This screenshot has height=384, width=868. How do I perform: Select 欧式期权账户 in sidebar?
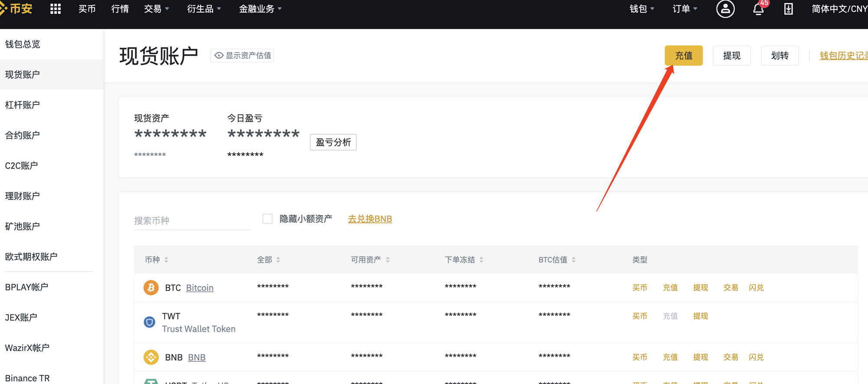(x=52, y=257)
